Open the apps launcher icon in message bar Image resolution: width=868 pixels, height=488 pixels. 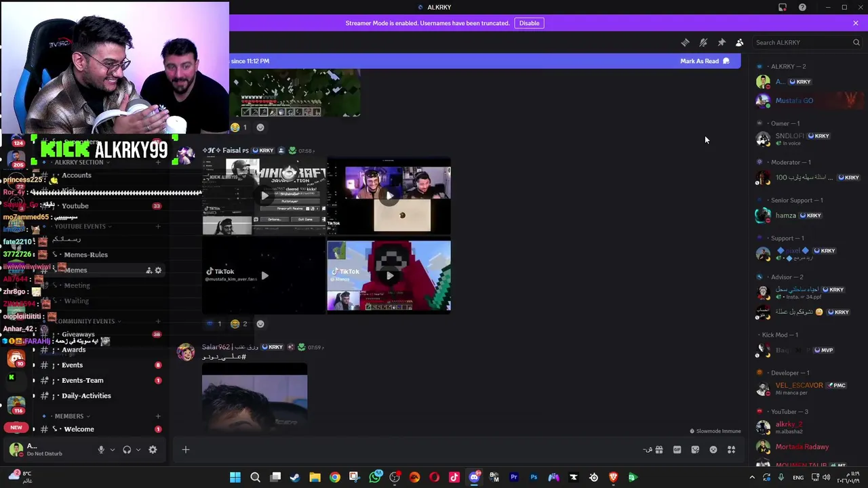732,449
